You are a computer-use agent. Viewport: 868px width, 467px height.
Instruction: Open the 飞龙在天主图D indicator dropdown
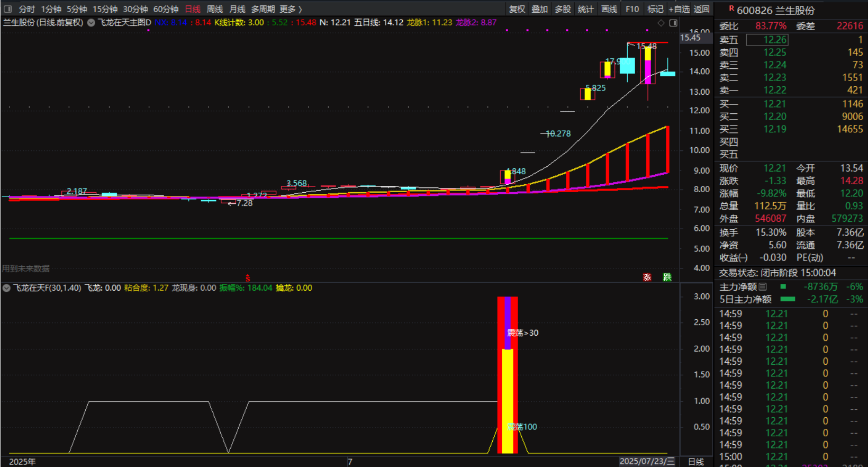pos(92,23)
